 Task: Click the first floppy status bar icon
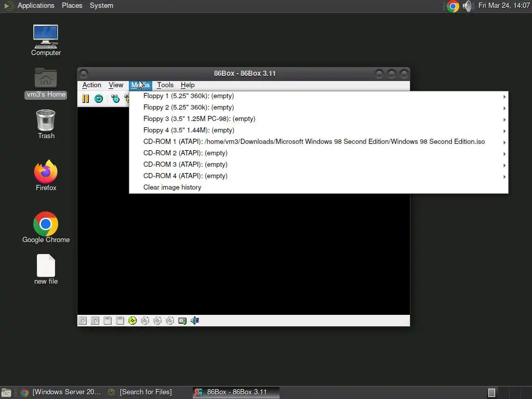[83, 321]
